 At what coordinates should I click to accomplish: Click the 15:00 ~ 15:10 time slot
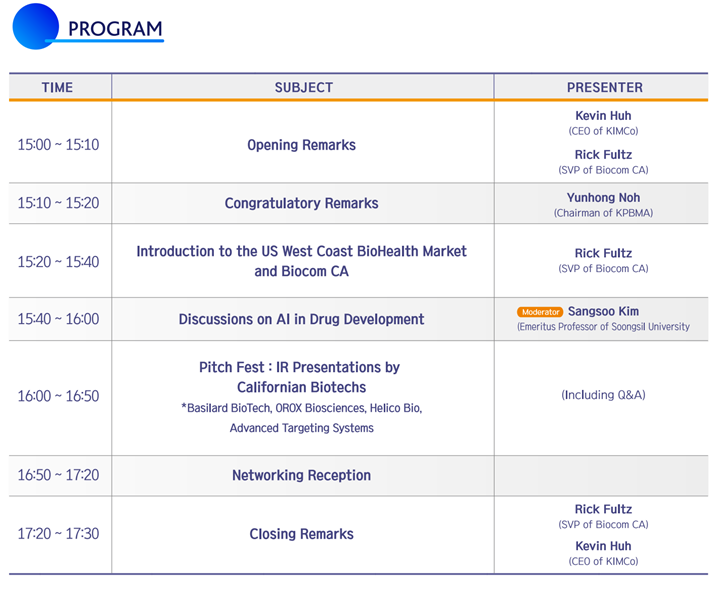coord(58,144)
